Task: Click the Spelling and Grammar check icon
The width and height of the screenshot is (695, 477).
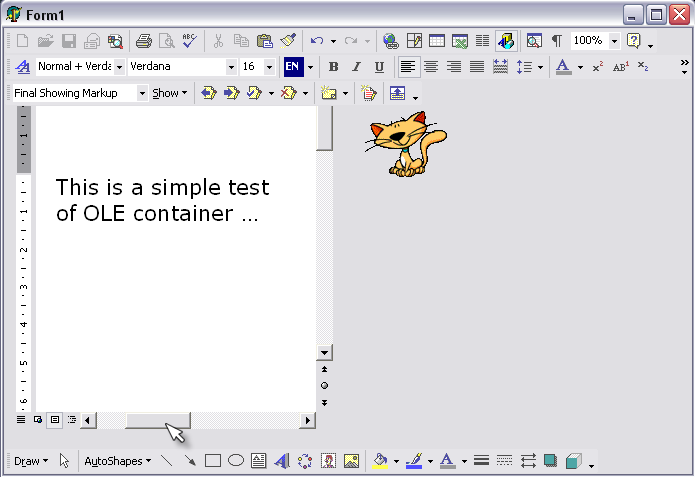Action: click(190, 41)
